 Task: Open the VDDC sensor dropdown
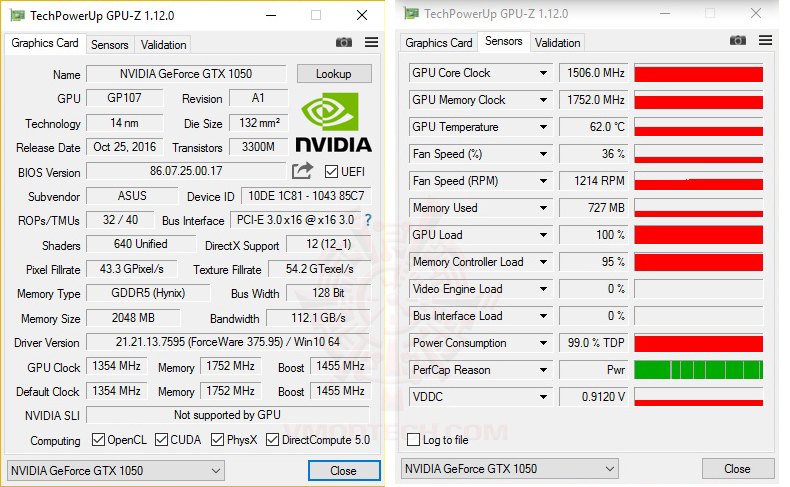pos(543,397)
